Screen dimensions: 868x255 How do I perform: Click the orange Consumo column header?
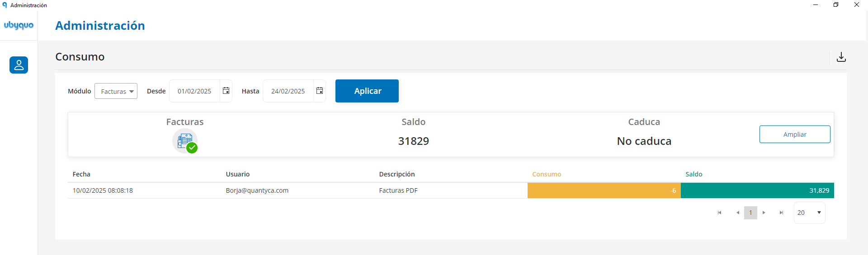click(x=547, y=174)
